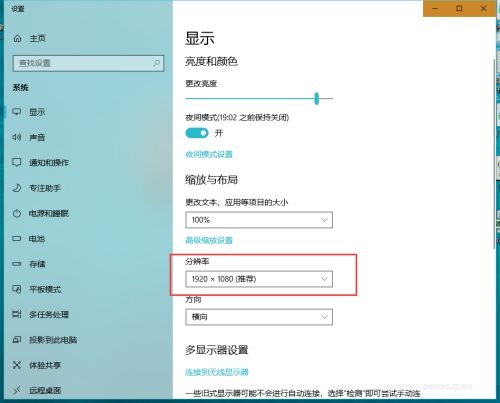Viewport: 500px width, 403px height.
Task: Click the shared experiences icon for 体验共享
Action: click(x=17, y=365)
